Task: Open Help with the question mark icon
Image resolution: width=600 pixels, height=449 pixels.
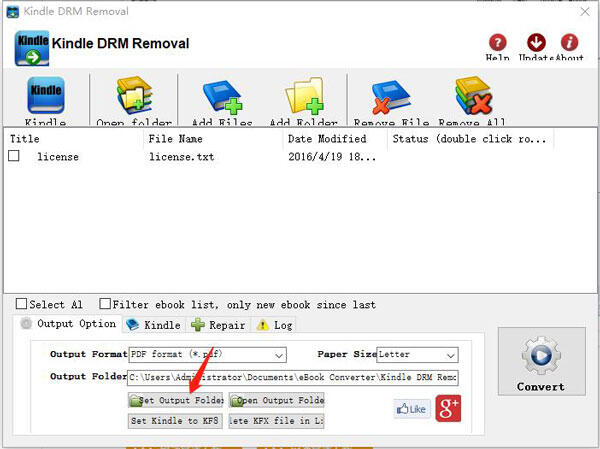Action: tap(497, 43)
